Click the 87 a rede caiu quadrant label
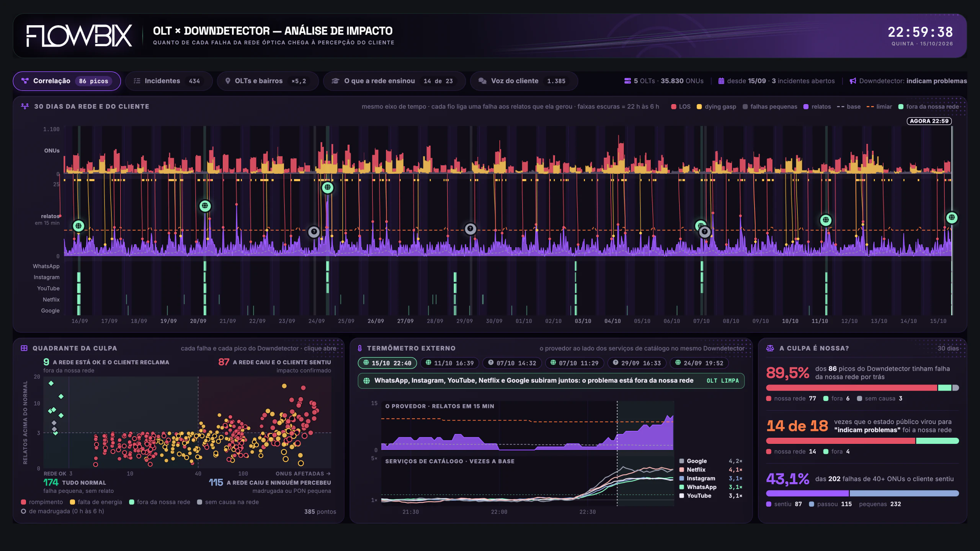980x551 pixels. pyautogui.click(x=274, y=362)
